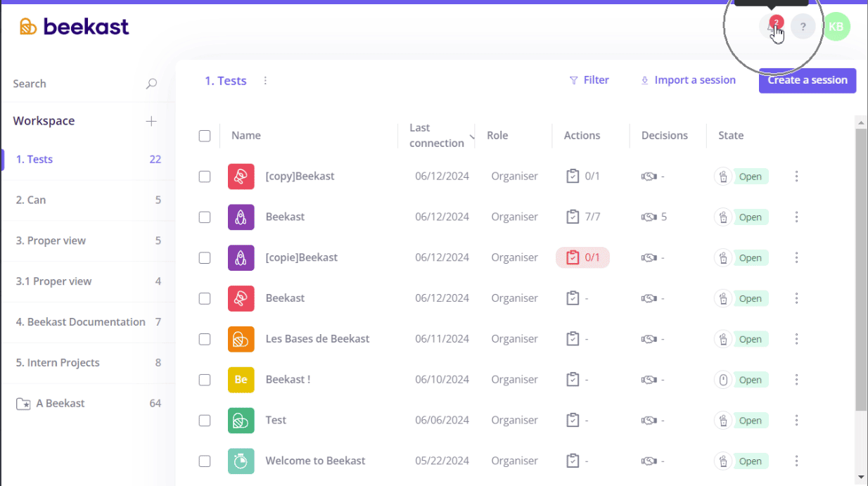Tick the checkbox for [copy]Beekast
Image resolution: width=868 pixels, height=486 pixels.
click(205, 177)
